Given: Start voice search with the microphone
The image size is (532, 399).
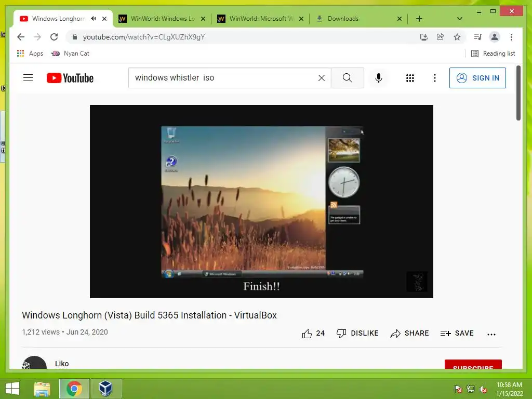Looking at the screenshot, I should [x=379, y=78].
